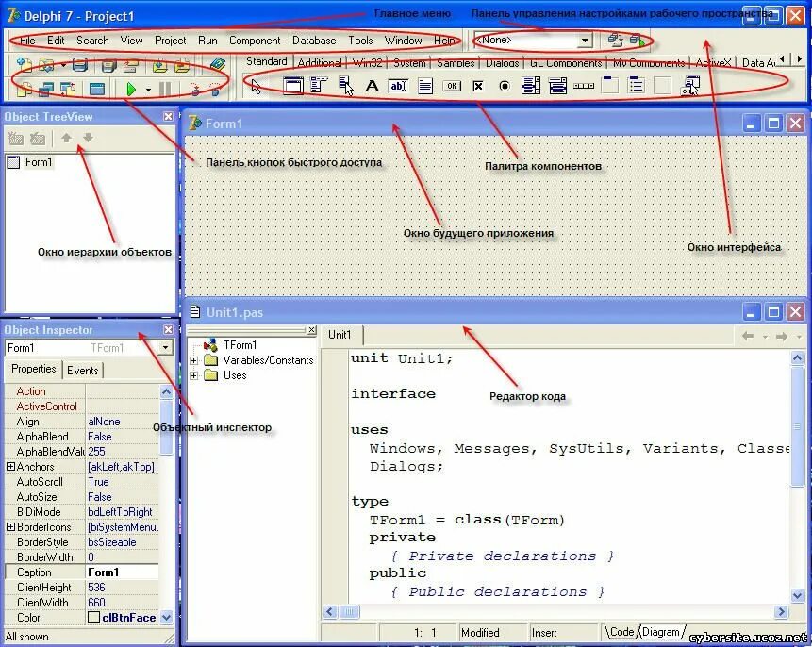812x647 pixels.
Task: Click code editor vertical scrollbar down arrow
Action: (798, 596)
